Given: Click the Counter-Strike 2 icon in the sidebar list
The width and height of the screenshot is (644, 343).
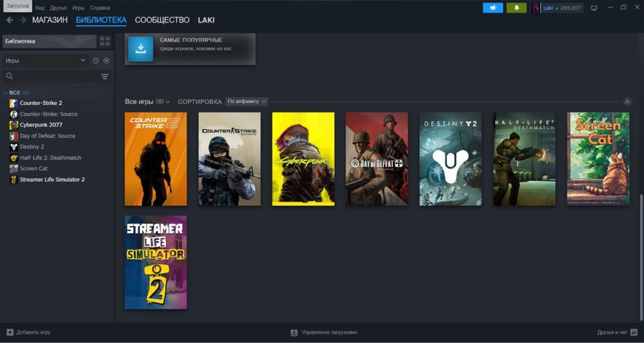Looking at the screenshot, I should (14, 103).
